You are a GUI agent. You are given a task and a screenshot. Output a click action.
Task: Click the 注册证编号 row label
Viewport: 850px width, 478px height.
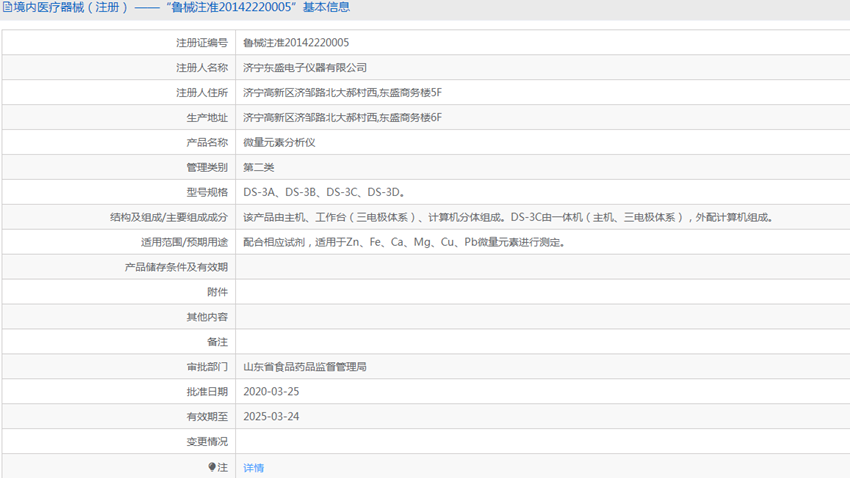[x=202, y=43]
